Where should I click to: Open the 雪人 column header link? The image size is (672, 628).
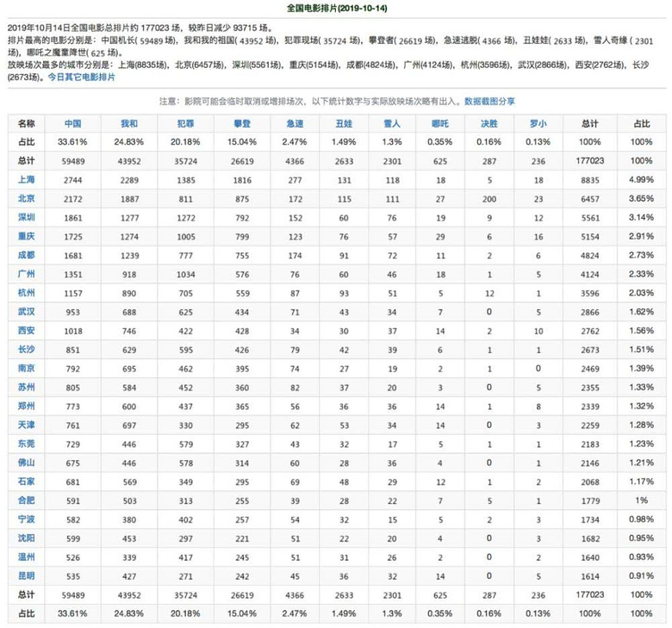click(x=392, y=123)
